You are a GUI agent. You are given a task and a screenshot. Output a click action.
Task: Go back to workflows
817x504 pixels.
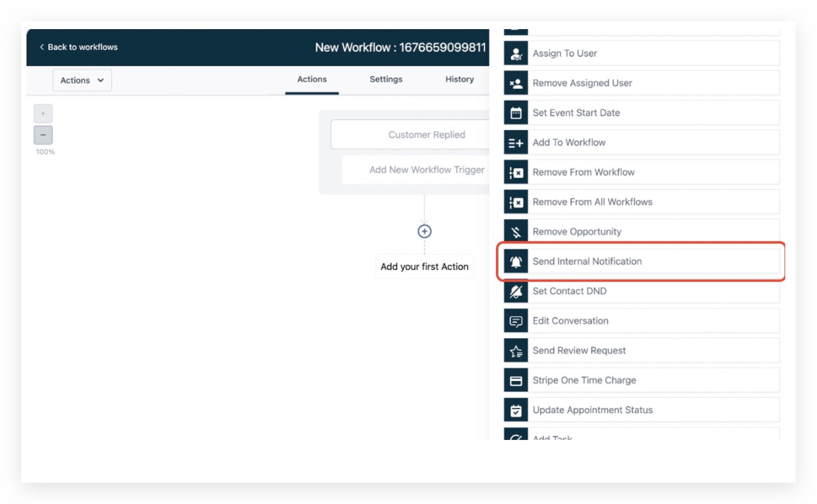(x=78, y=47)
